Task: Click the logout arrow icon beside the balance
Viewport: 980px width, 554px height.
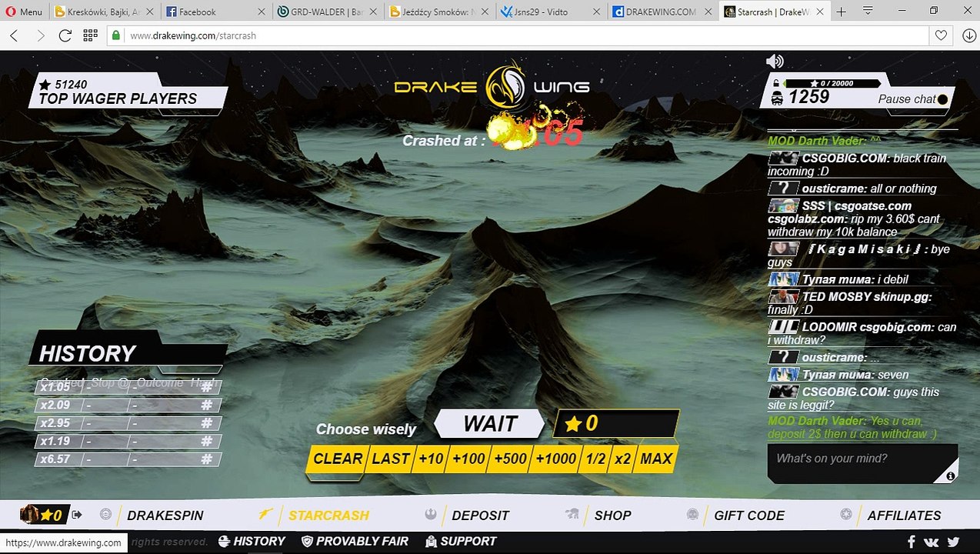Action: (77, 515)
